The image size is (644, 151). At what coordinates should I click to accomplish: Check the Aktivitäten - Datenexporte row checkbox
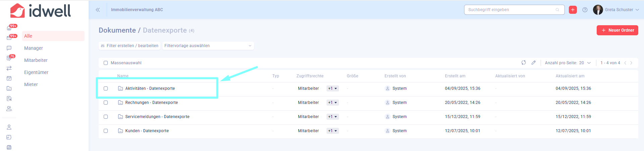tap(106, 88)
